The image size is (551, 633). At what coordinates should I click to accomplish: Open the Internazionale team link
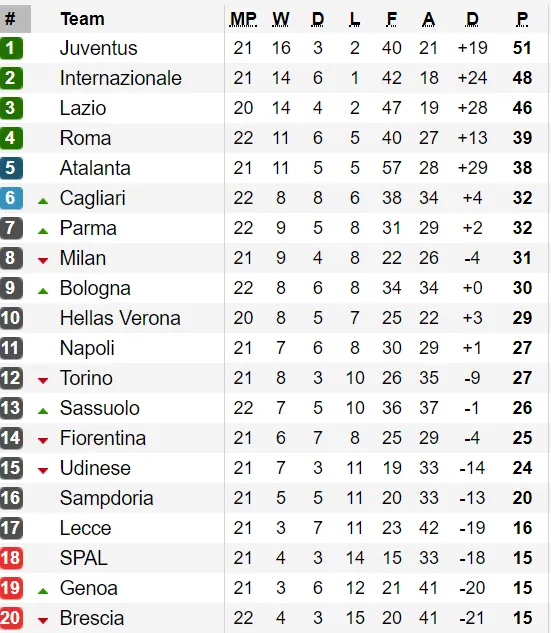click(121, 78)
